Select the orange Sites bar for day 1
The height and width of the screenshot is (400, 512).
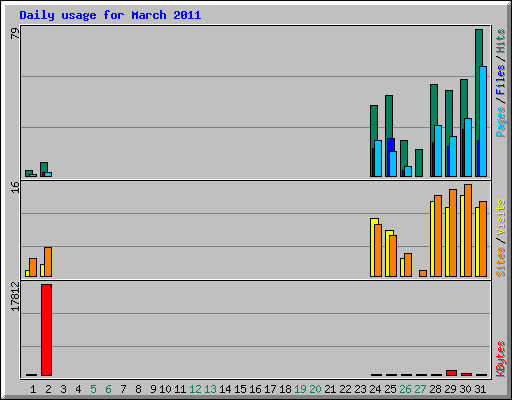[x=33, y=267]
